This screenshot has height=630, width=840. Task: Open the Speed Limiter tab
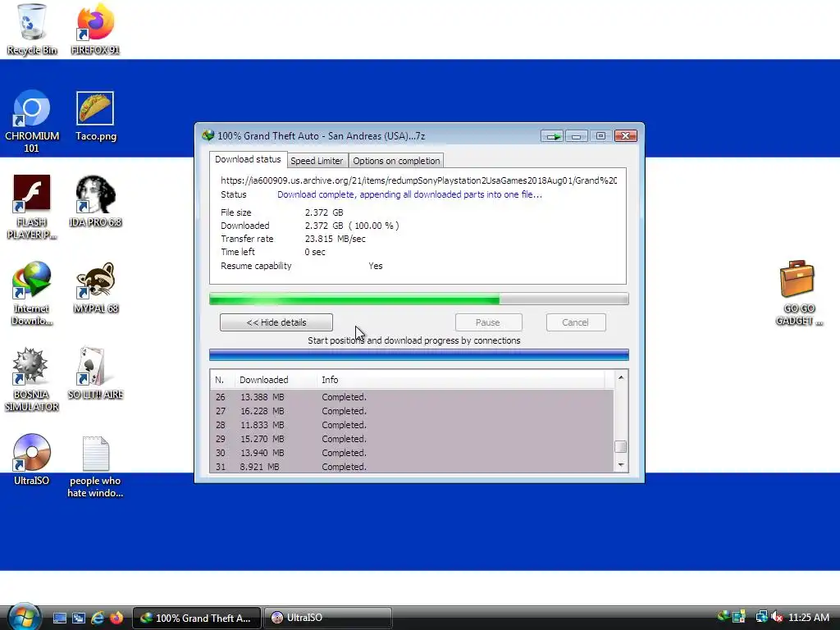(x=317, y=161)
